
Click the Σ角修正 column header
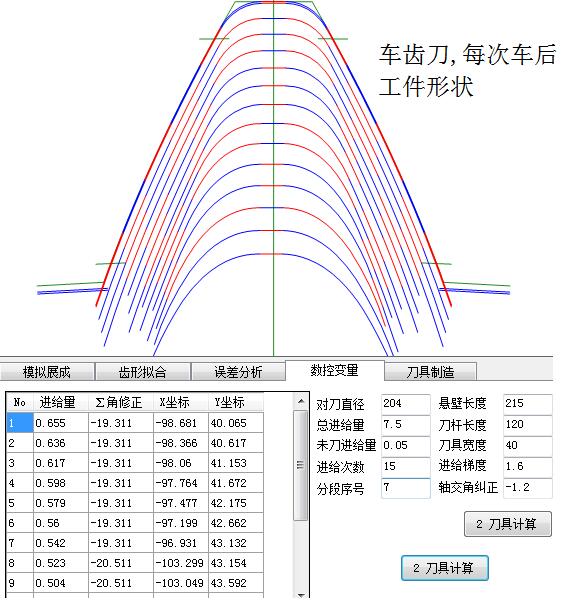click(121, 402)
